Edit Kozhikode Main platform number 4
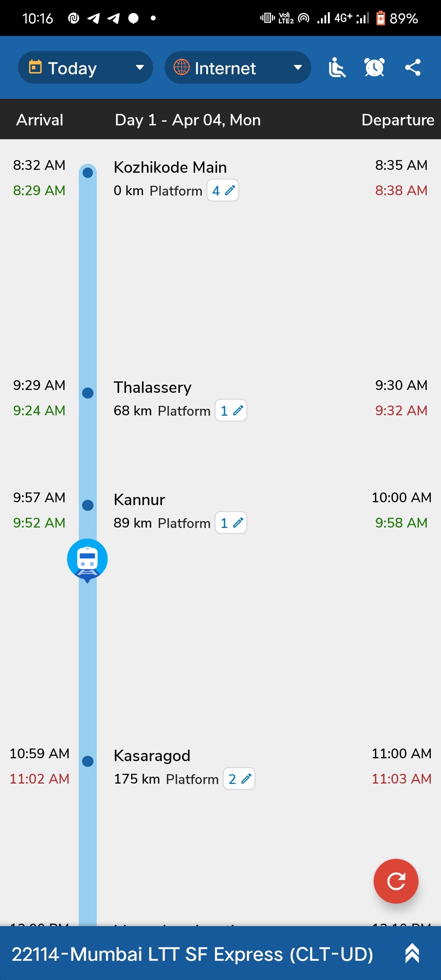The height and width of the screenshot is (980, 441). 223,191
